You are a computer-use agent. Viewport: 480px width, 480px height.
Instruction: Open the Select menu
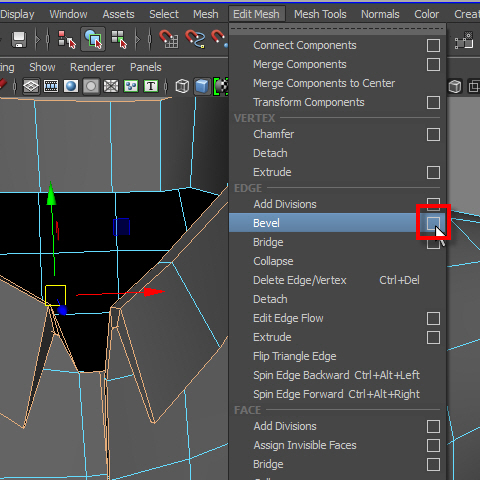click(164, 14)
